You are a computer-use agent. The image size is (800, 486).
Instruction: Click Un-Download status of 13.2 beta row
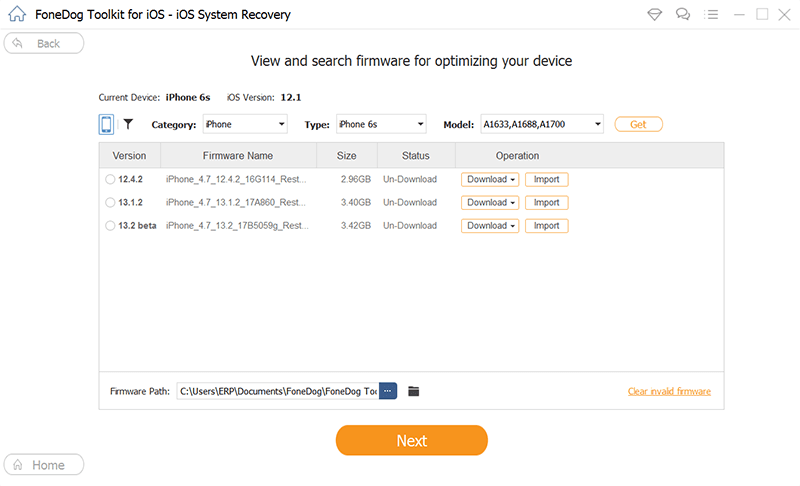(410, 225)
